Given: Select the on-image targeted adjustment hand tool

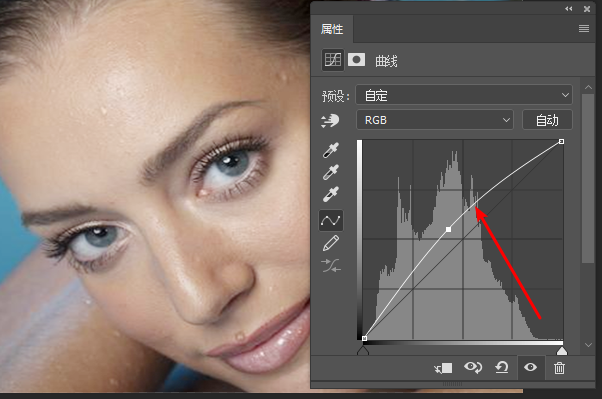Looking at the screenshot, I should pyautogui.click(x=330, y=121).
